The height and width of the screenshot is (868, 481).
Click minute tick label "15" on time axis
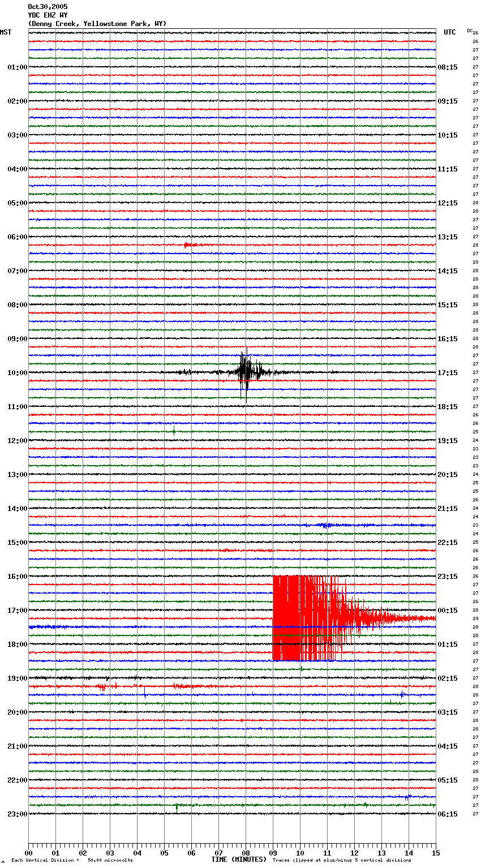pyautogui.click(x=436, y=853)
